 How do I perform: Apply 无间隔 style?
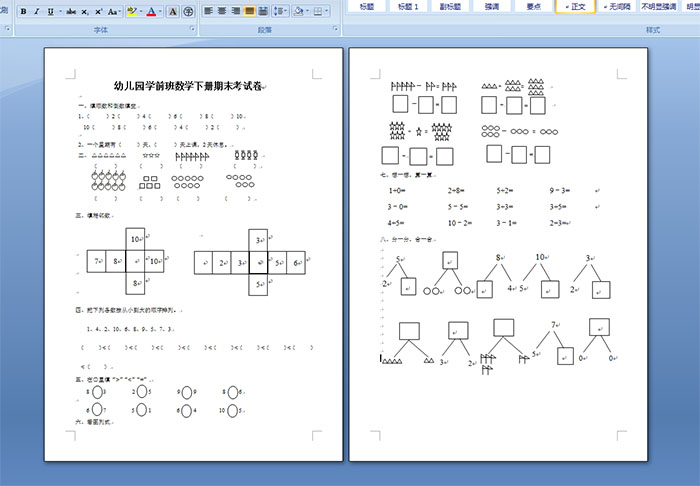(617, 6)
